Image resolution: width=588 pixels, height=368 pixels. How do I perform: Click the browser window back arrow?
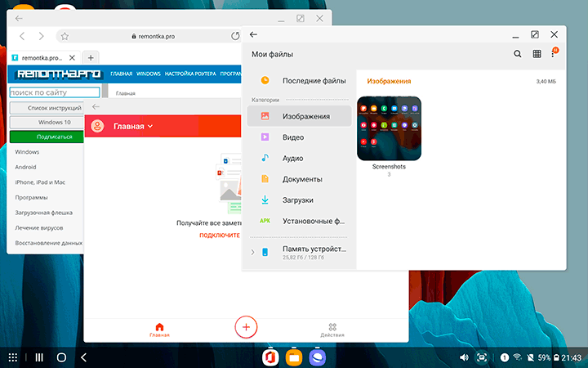pos(19,18)
